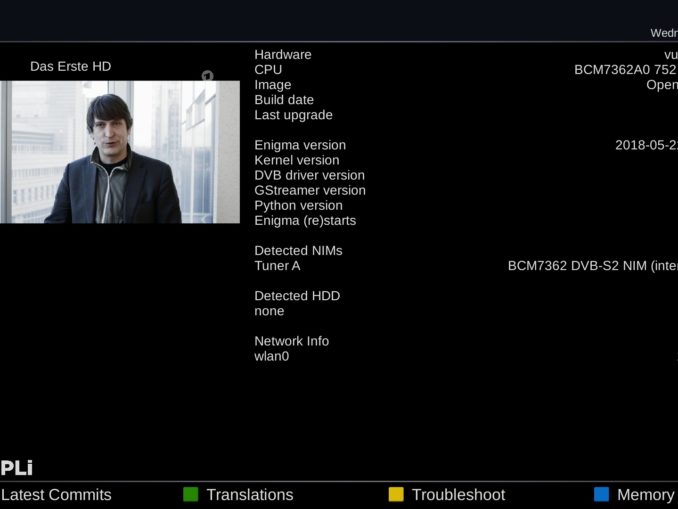Select the DVB driver version row

coord(310,175)
